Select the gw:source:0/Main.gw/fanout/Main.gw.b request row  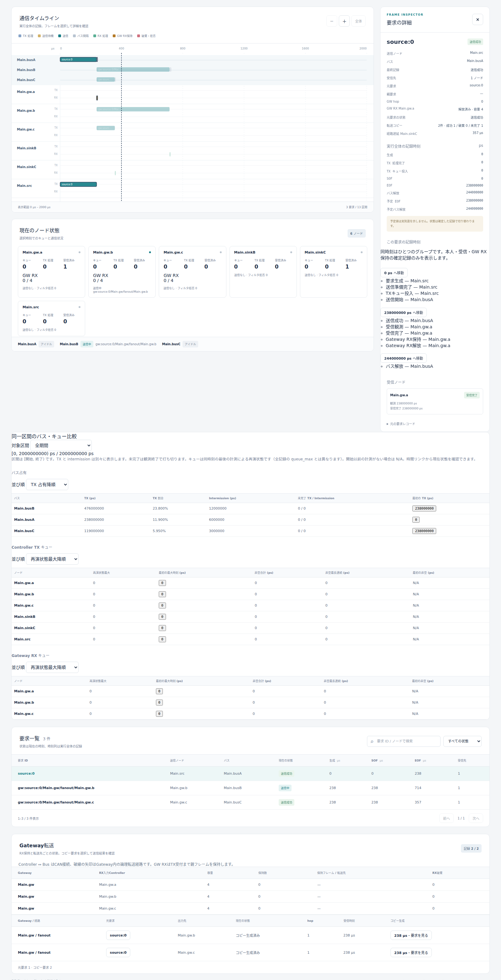250,788
